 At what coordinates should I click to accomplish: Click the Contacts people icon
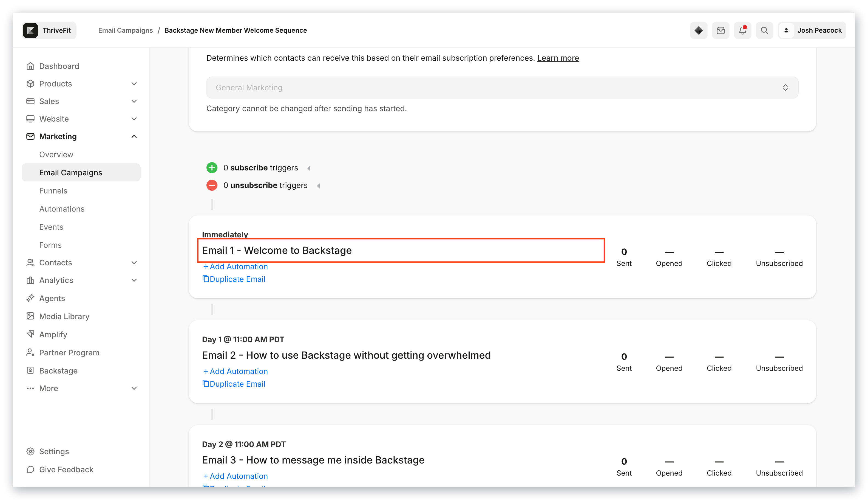pyautogui.click(x=30, y=262)
